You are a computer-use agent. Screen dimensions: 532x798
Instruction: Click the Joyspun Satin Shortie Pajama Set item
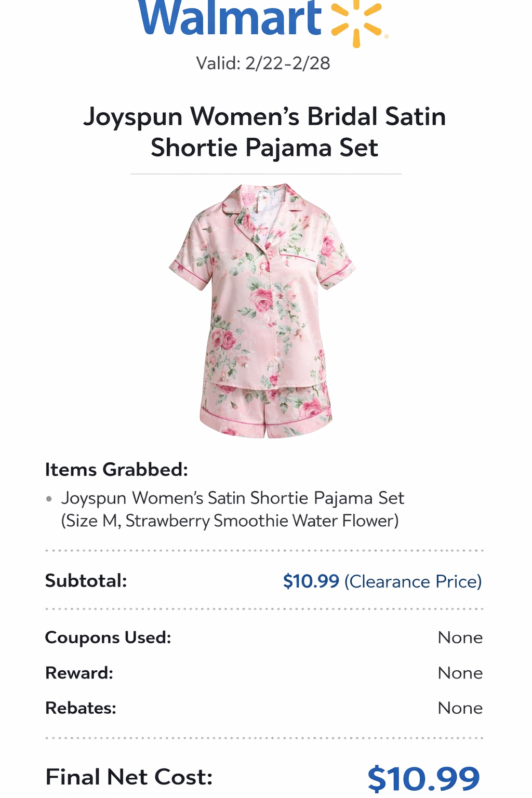click(x=233, y=498)
